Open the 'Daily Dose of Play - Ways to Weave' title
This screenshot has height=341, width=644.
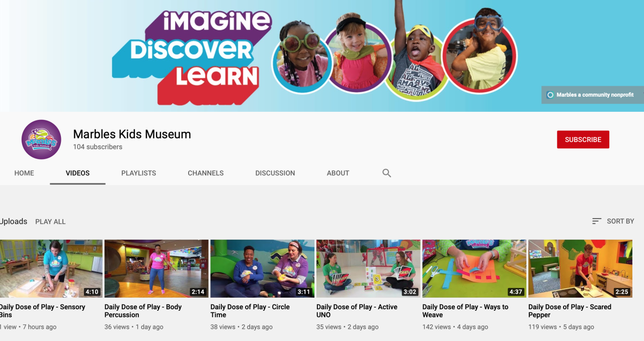[465, 311]
